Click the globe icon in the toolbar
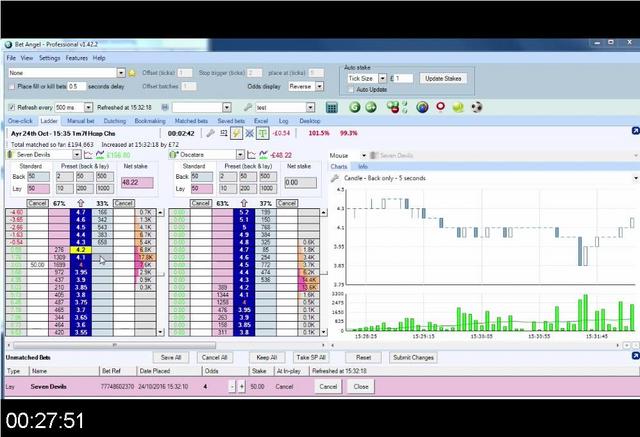This screenshot has height=437, width=640. [422, 107]
